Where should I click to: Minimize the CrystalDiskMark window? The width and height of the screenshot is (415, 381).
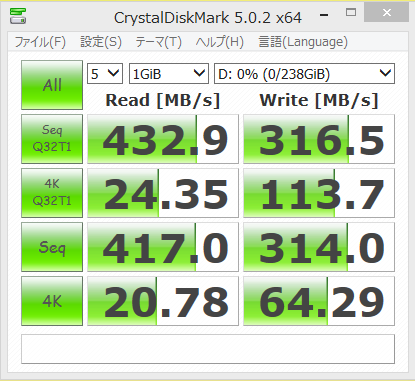pyautogui.click(x=324, y=15)
